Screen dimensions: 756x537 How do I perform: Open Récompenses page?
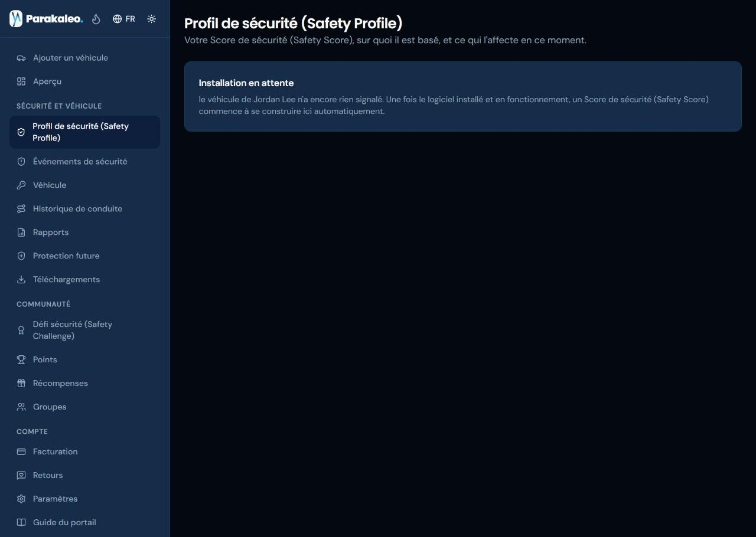(84, 384)
